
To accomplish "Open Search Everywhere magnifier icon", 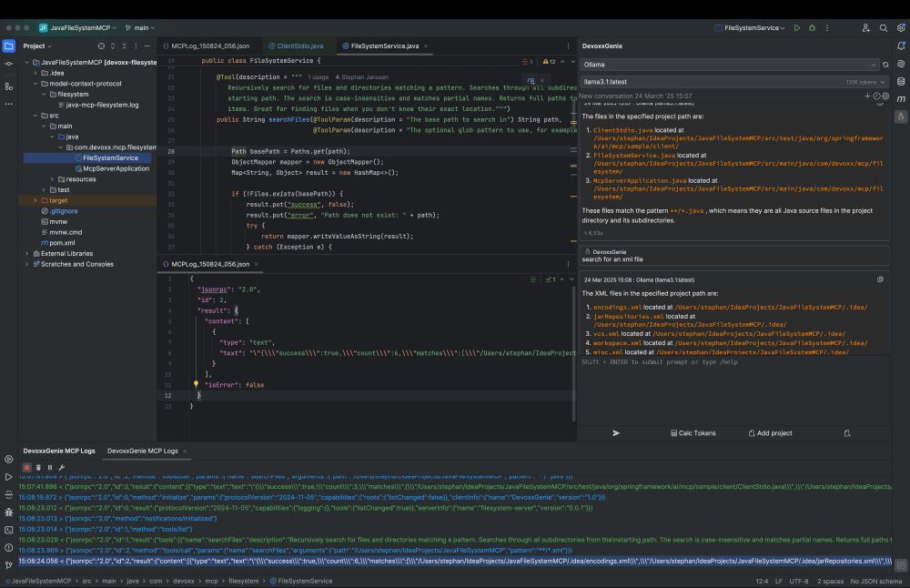I will [884, 28].
